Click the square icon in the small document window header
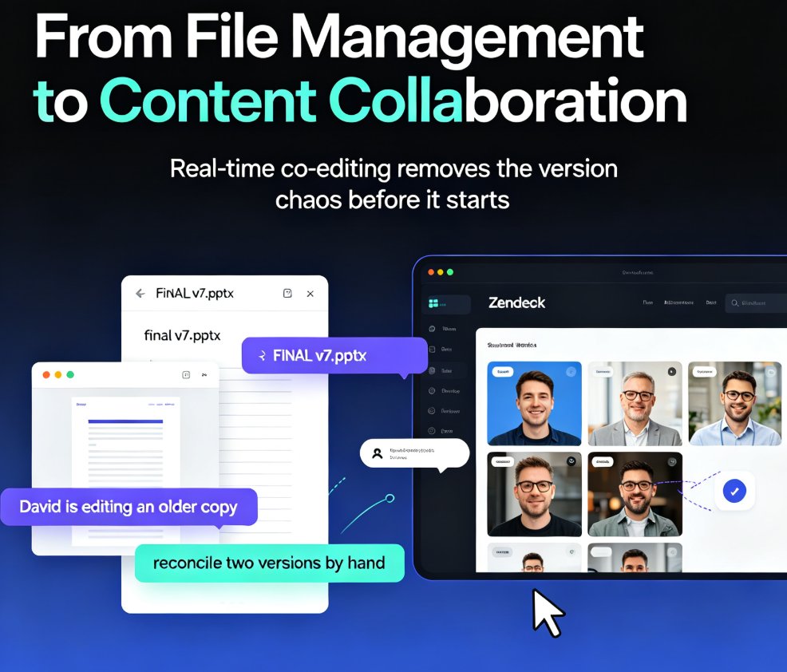 pos(186,375)
